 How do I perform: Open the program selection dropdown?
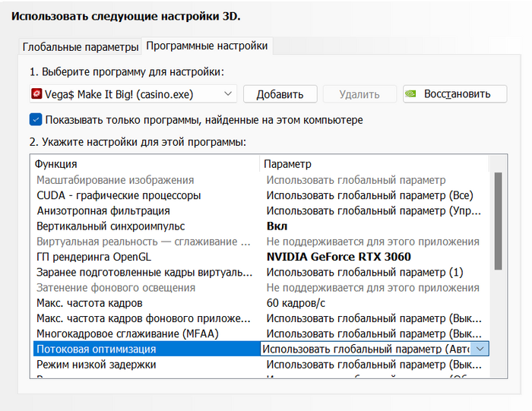tap(229, 94)
